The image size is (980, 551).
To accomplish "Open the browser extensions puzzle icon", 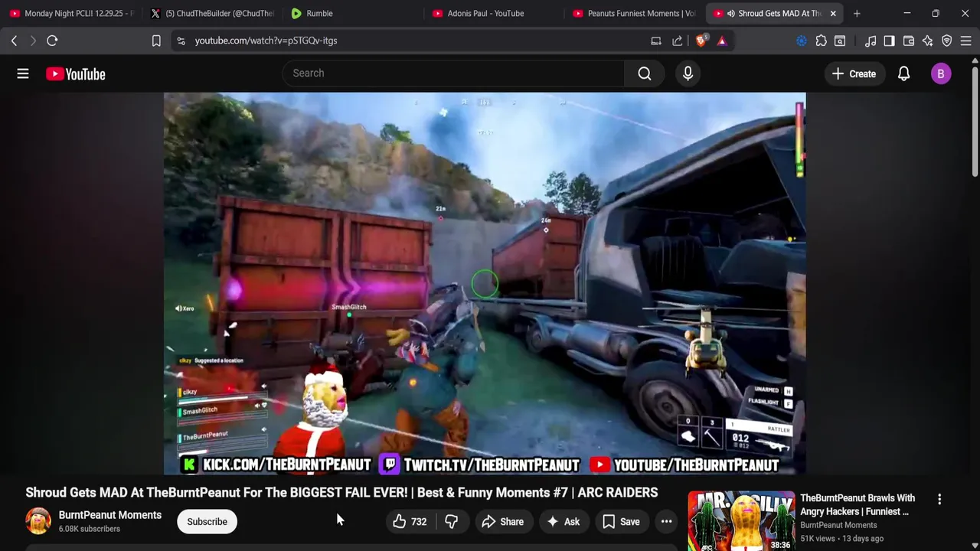I will 821,41.
